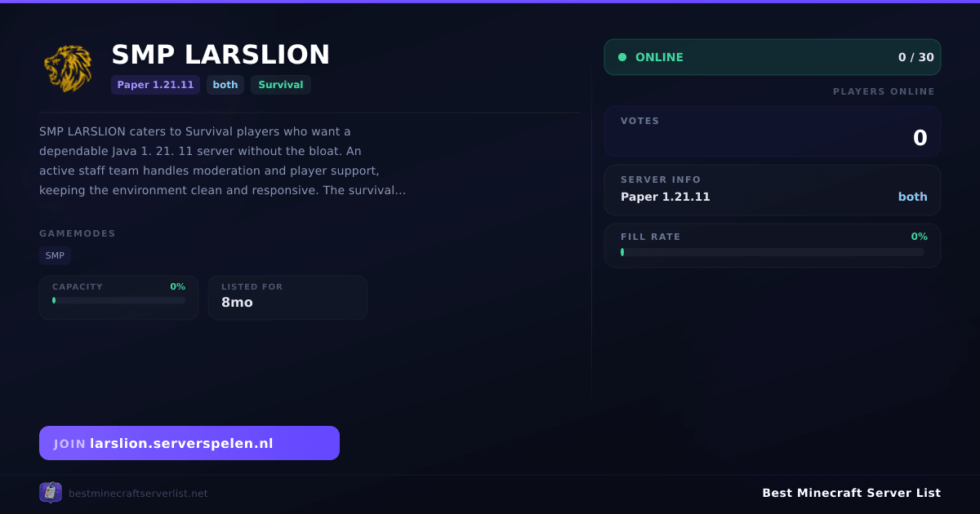Click 'Paper 1.21.11' in the Server Info card
The height and width of the screenshot is (514, 980).
(x=666, y=197)
